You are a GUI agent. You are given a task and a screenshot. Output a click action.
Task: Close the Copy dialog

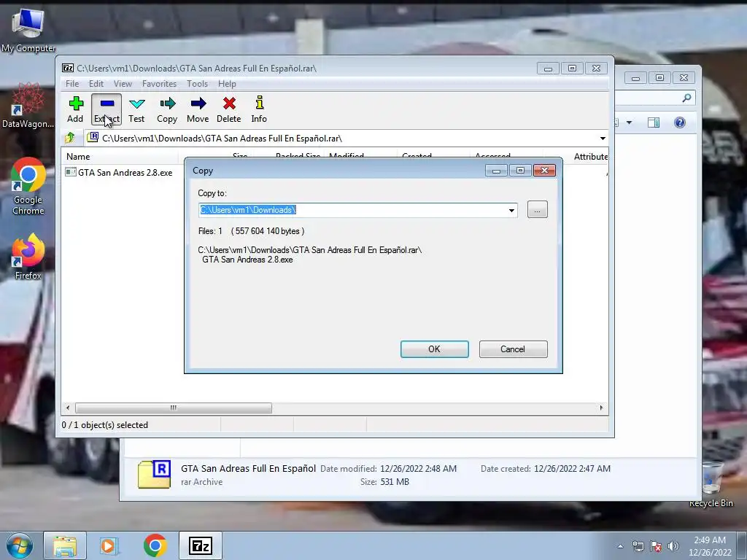point(544,171)
